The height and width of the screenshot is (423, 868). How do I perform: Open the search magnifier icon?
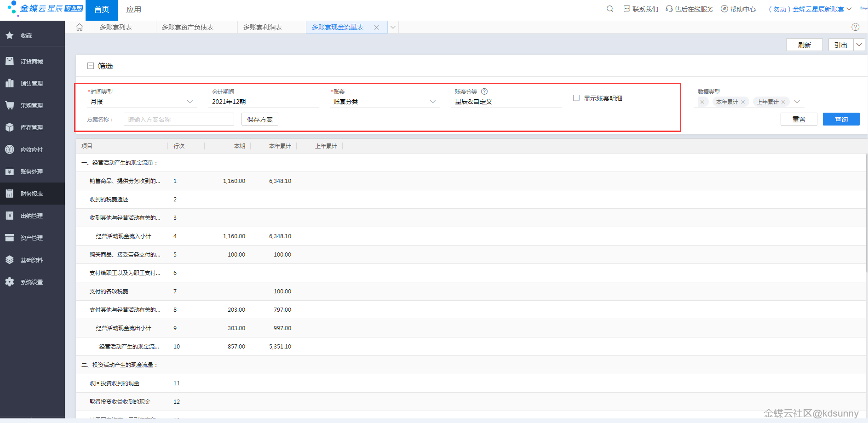(610, 9)
